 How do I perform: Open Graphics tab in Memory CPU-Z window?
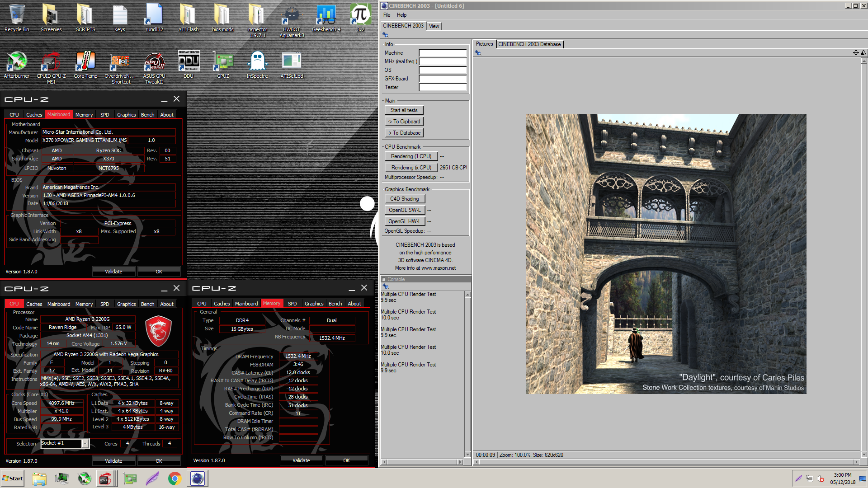tap(314, 304)
